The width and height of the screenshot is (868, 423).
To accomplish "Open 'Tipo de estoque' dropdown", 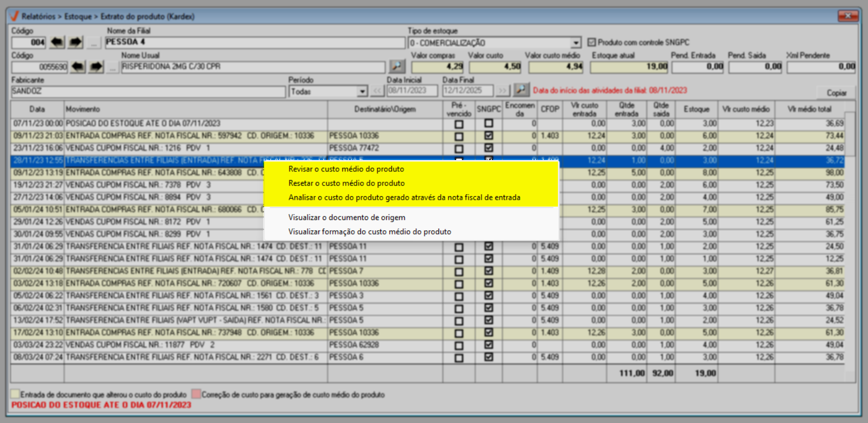I will pos(576,43).
